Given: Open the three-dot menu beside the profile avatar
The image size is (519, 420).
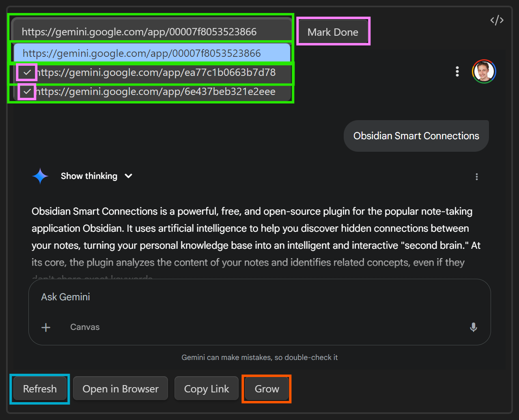Looking at the screenshot, I should [x=457, y=72].
